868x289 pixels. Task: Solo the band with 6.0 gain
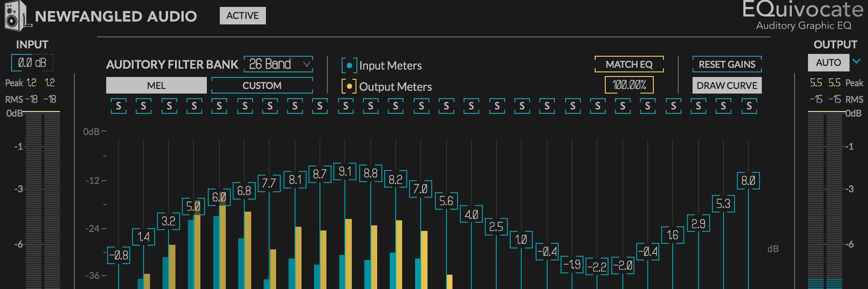(x=219, y=106)
